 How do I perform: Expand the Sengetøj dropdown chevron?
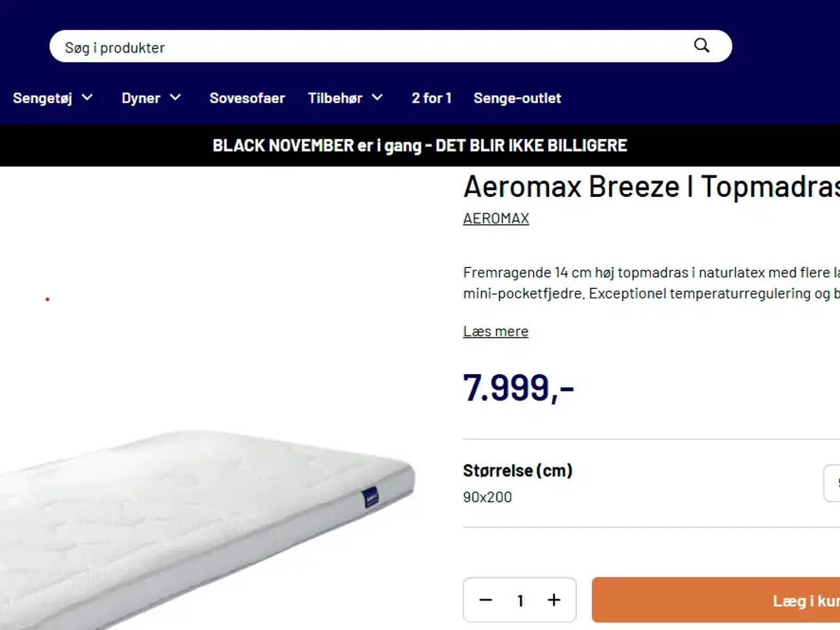pos(89,97)
